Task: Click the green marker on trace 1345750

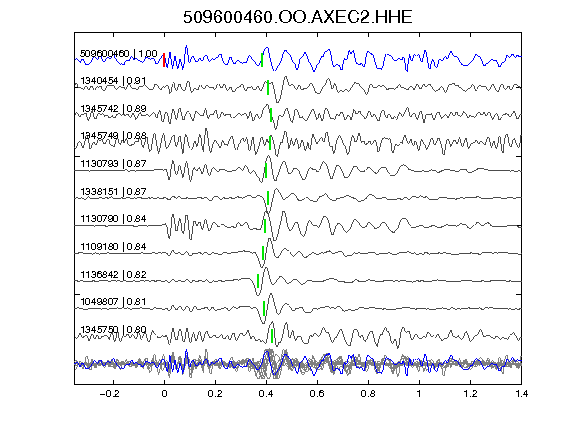Action: click(272, 336)
